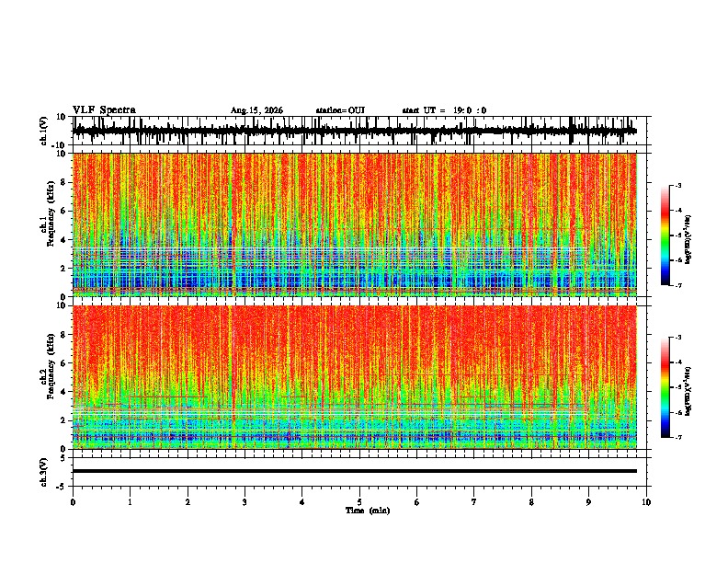The image size is (728, 563).
Task: Click the ch.1 spectrogram panel
Action: point(355,224)
